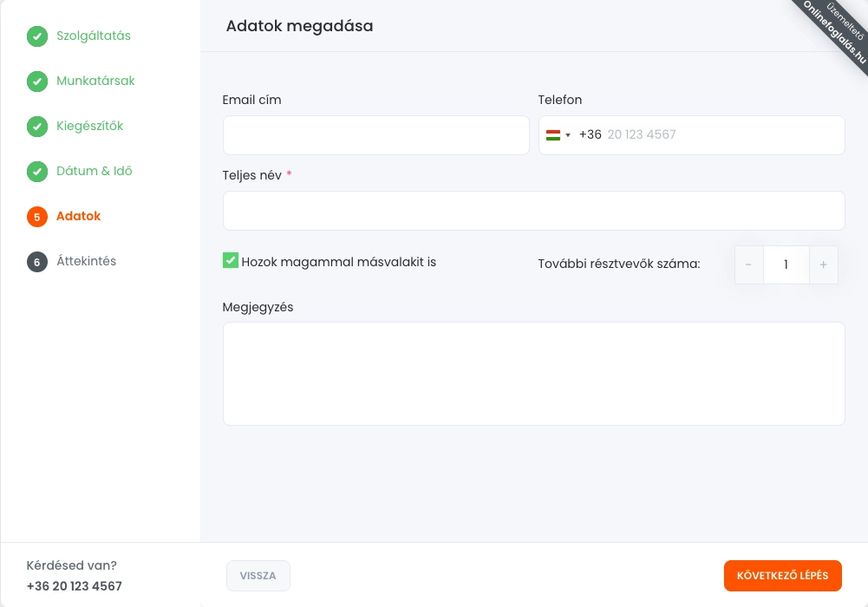Click into the Teljes név text field

coord(533,211)
